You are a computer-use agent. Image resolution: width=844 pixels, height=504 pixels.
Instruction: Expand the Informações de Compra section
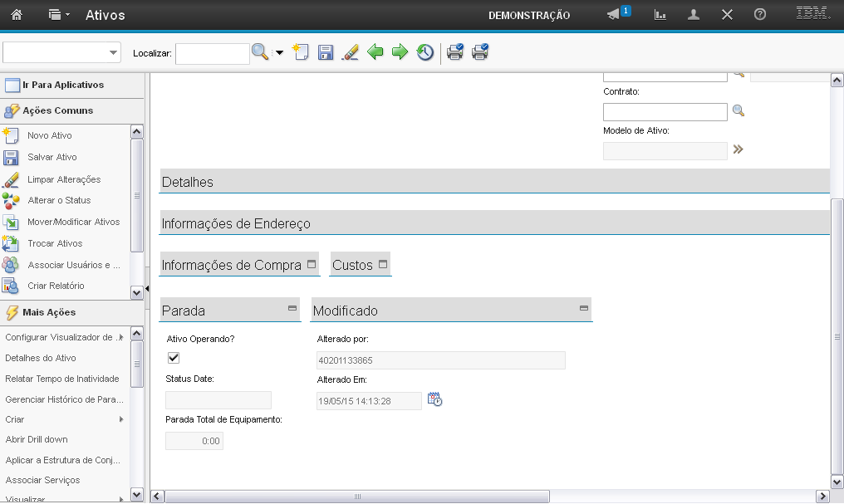pyautogui.click(x=312, y=264)
